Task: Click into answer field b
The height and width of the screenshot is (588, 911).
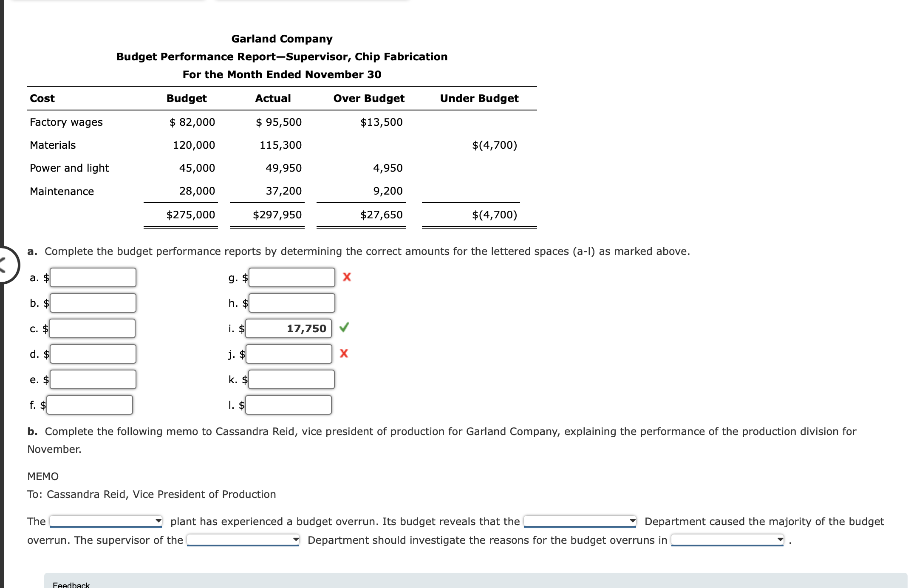Action: 93,303
